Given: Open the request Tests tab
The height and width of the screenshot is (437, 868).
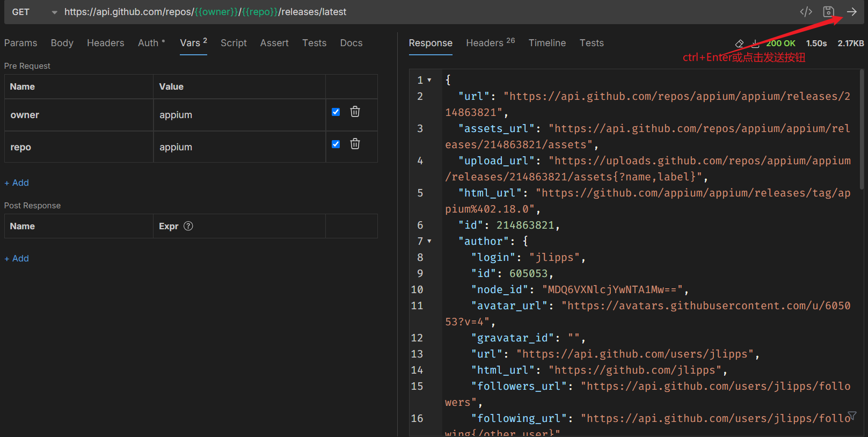Looking at the screenshot, I should point(314,43).
